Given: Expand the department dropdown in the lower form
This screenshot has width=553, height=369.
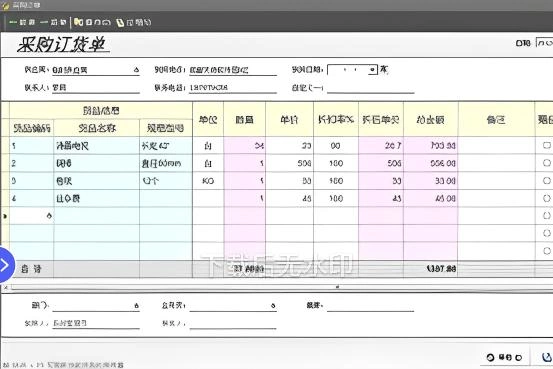Looking at the screenshot, I should pyautogui.click(x=136, y=306).
